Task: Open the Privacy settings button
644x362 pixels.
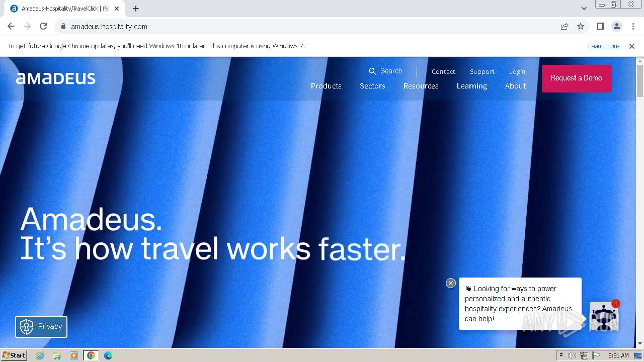Action: click(41, 327)
